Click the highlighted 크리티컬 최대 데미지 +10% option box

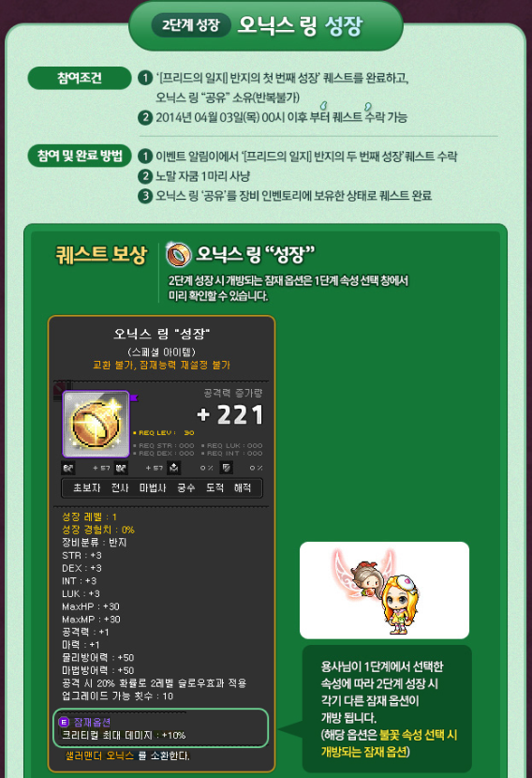point(161,728)
